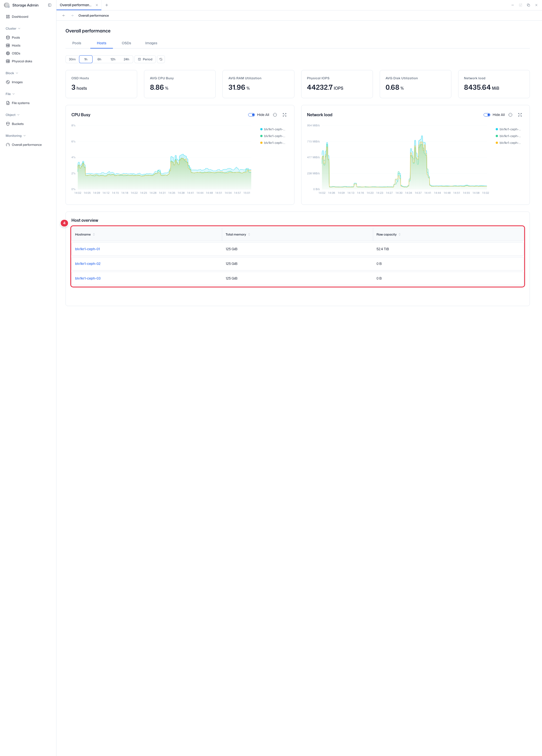Add a new tab with plus icon
The image size is (542, 756).
coord(107,5)
